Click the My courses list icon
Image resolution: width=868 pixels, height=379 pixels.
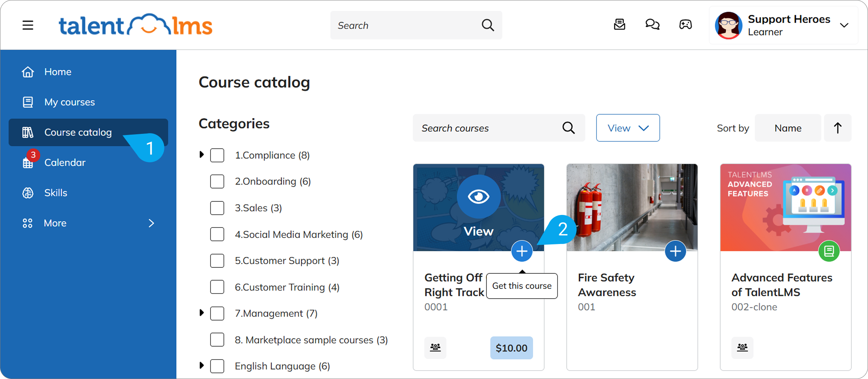pyautogui.click(x=28, y=102)
